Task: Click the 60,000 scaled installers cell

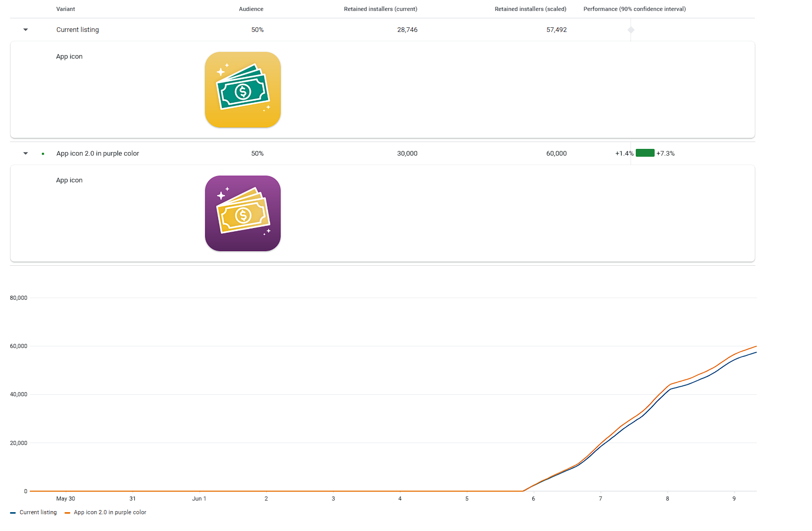Action: point(557,154)
